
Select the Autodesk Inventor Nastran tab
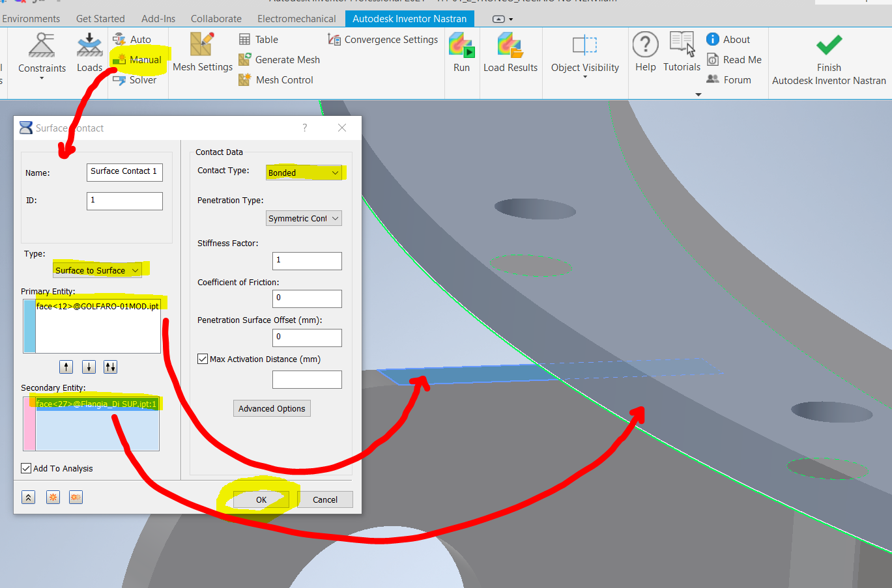[x=410, y=19]
